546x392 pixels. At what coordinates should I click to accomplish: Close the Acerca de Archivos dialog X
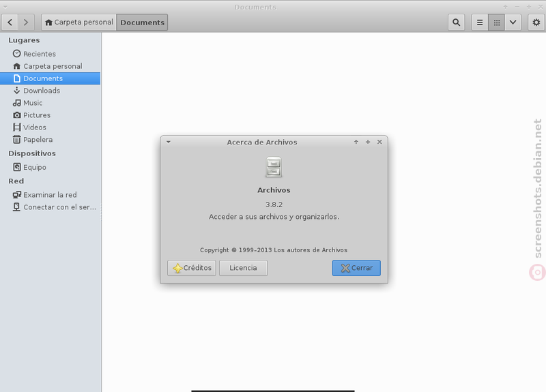379,142
